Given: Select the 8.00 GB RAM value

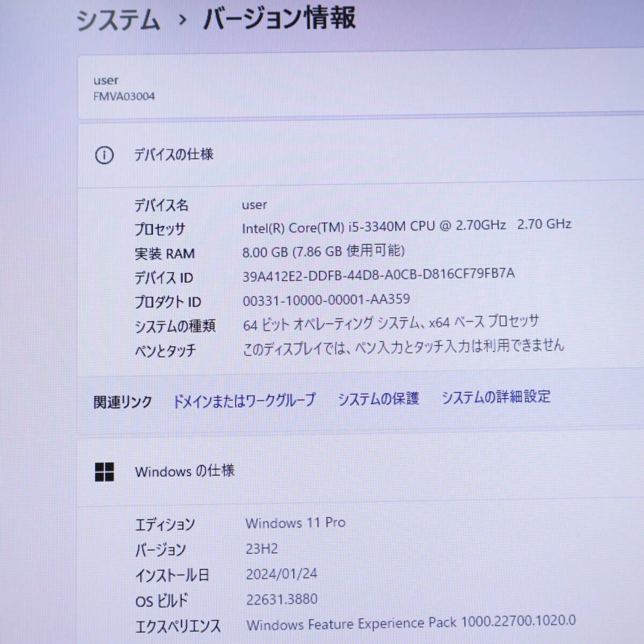Looking at the screenshot, I should tap(323, 251).
